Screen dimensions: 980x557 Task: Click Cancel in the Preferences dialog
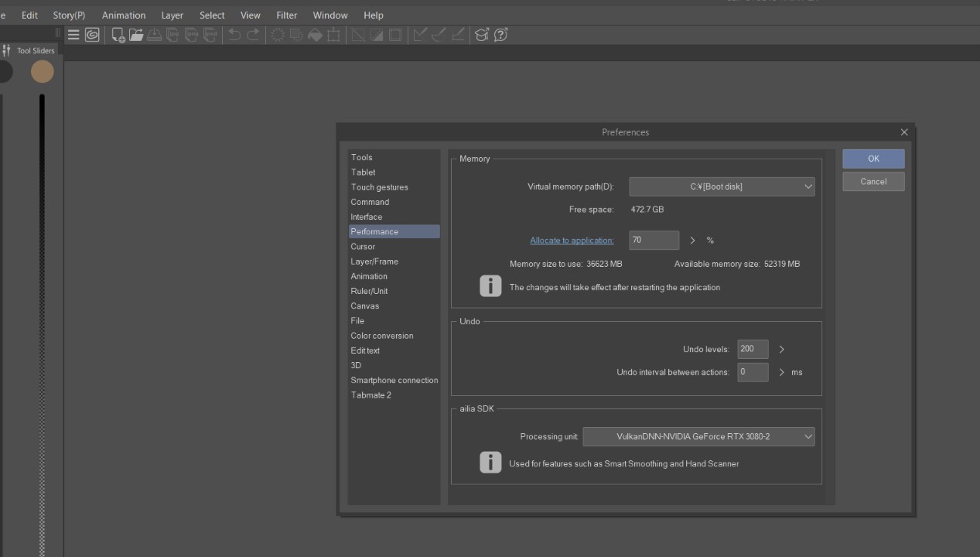pos(873,182)
